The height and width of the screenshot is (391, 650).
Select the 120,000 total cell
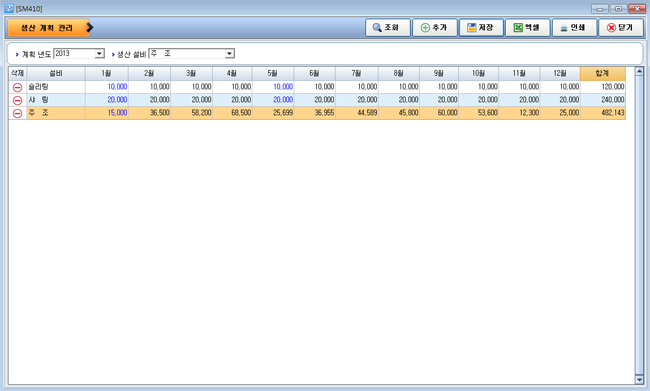click(603, 87)
